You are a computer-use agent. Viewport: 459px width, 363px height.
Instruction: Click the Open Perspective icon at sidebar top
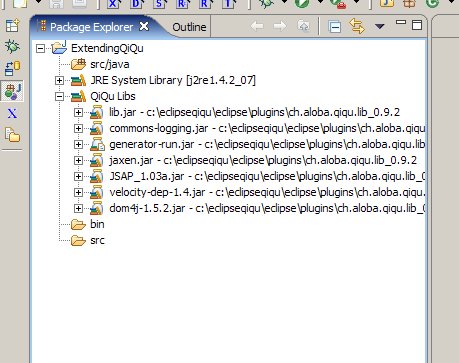[12, 25]
